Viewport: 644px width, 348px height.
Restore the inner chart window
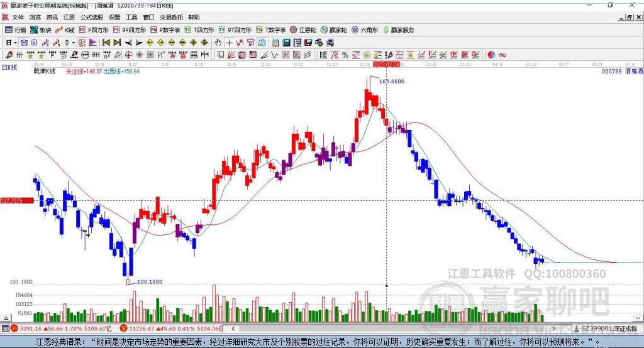click(630, 17)
